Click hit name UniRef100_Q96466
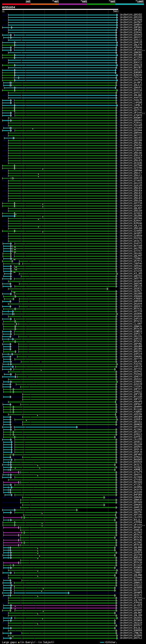Image resolution: width=146 pixels, height=644 pixels. tap(131, 296)
